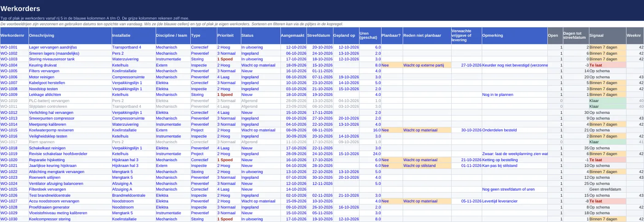Select expected delivery date 05-11-2026

(x=466, y=201)
